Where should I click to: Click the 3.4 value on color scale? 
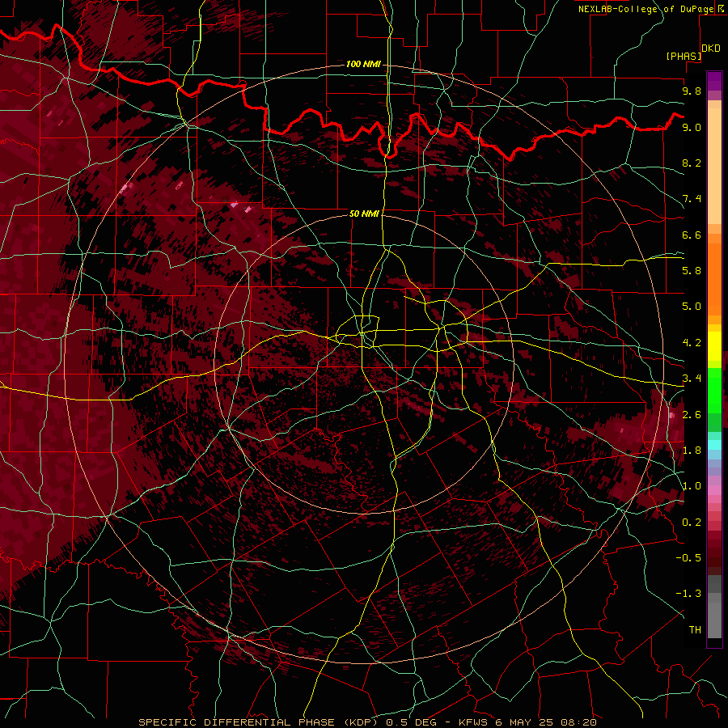[692, 379]
